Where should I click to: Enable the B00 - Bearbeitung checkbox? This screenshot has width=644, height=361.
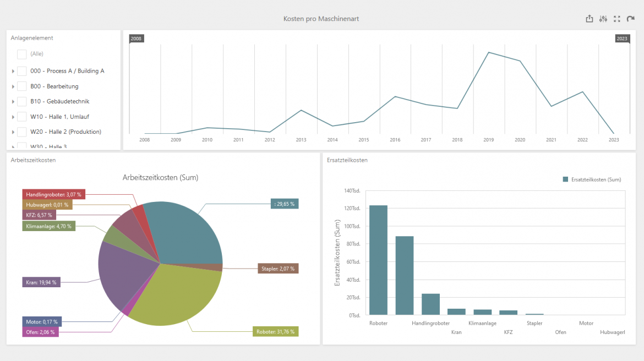21,86
